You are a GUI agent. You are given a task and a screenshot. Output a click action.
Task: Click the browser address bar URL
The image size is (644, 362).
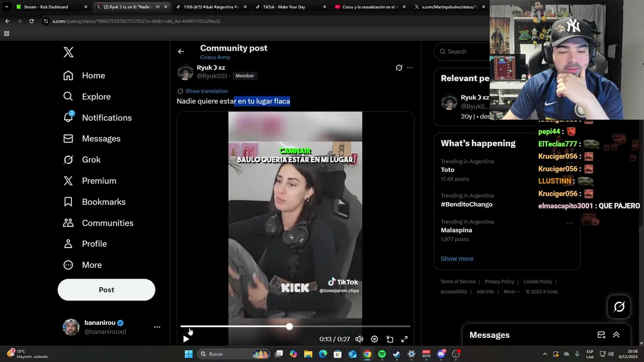[136, 21]
